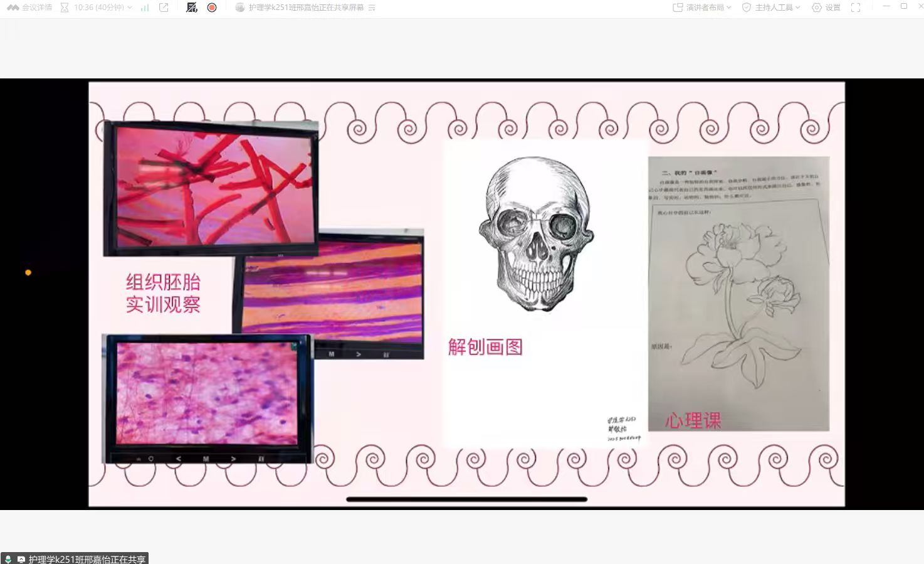Open the list icon after sharing status
Screen dimensions: 924x564
(x=372, y=8)
